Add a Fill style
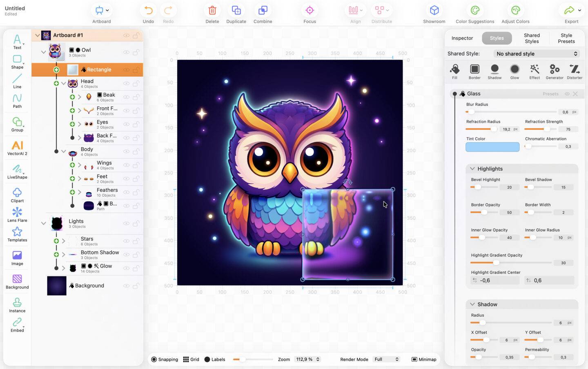This screenshot has width=588, height=369. click(x=454, y=71)
